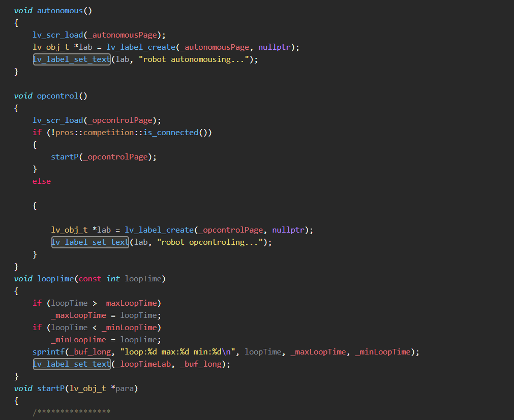This screenshot has height=420, width=514.
Task: Click _autonomousPage inside the lv_scr_load call
Action: [122, 35]
